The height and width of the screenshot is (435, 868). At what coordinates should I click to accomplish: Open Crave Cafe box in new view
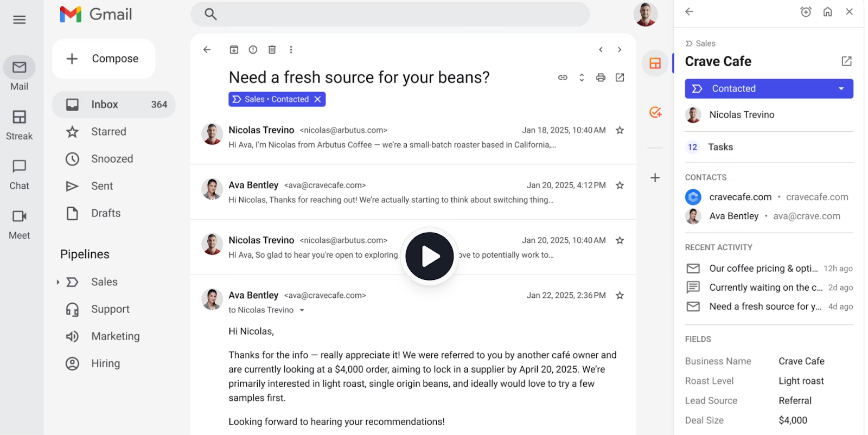pyautogui.click(x=846, y=61)
